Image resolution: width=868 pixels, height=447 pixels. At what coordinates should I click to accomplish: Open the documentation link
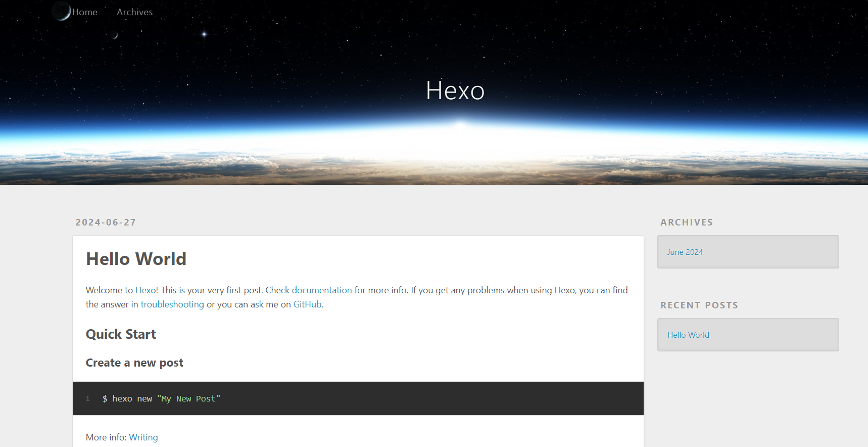321,290
